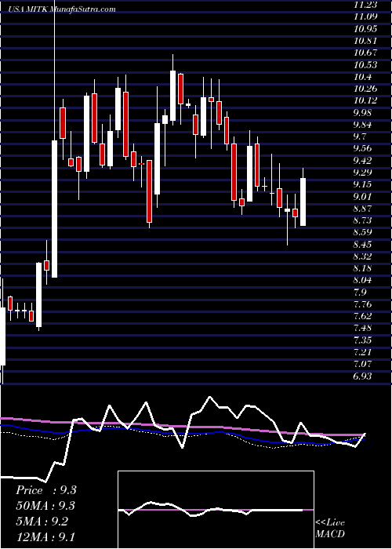Select the 9.42 price axis label
392x549 pixels.
click(363, 160)
